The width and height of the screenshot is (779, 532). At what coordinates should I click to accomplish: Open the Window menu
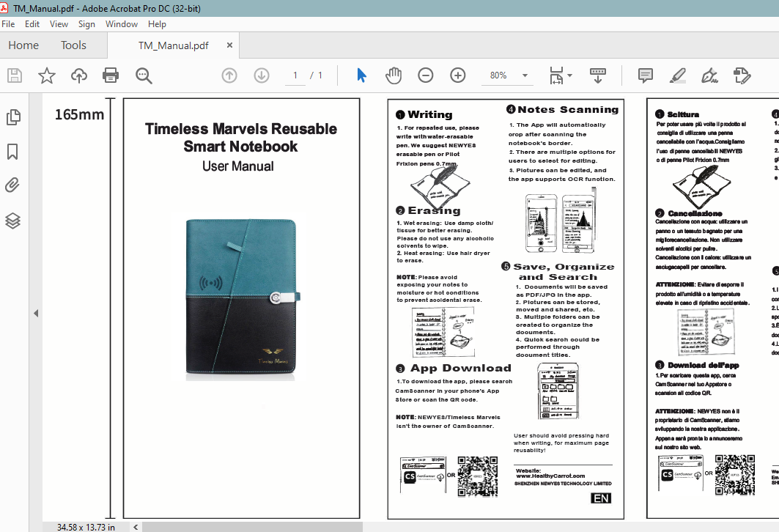point(121,24)
